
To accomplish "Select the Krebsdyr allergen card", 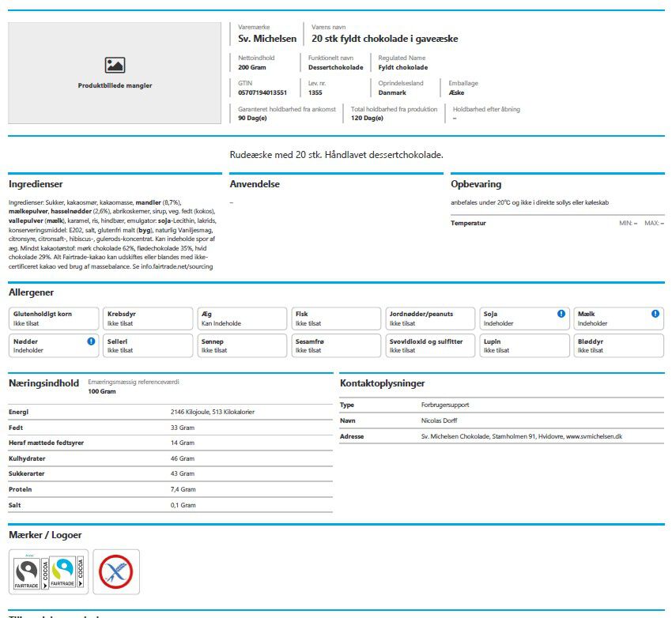I will (x=148, y=318).
